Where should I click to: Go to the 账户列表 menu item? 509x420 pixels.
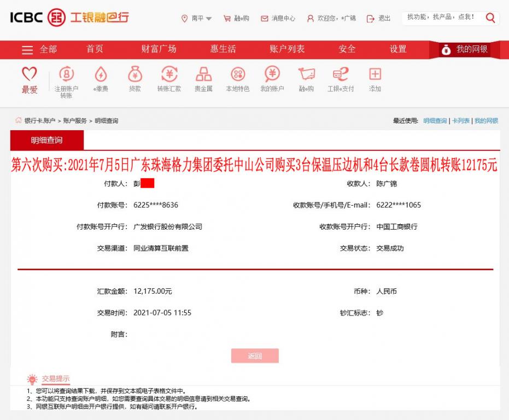pos(285,49)
